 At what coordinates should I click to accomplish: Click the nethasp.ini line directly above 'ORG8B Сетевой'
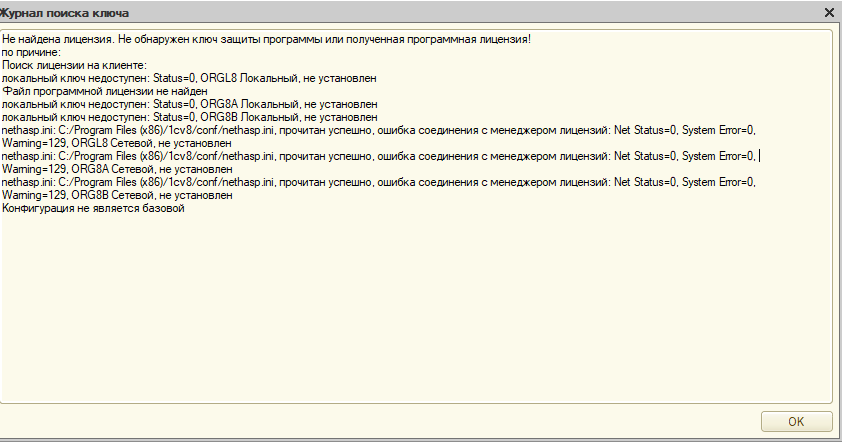pyautogui.click(x=379, y=182)
